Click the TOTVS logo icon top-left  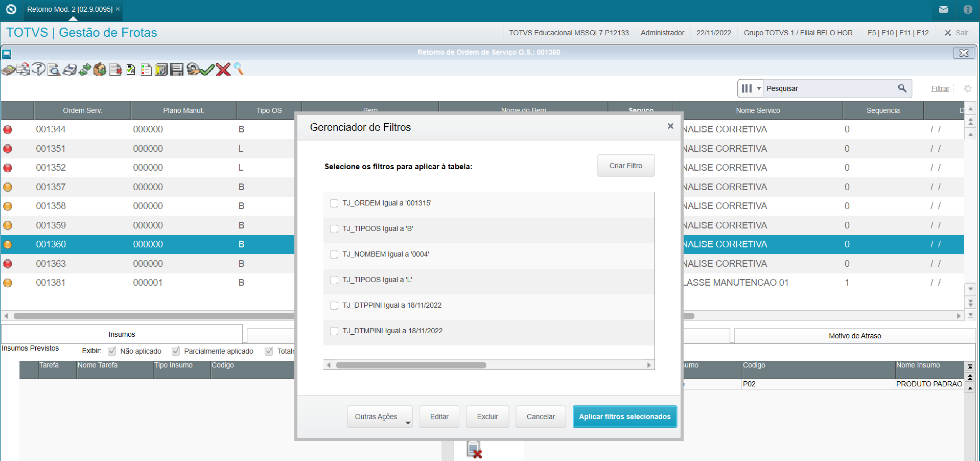point(11,9)
